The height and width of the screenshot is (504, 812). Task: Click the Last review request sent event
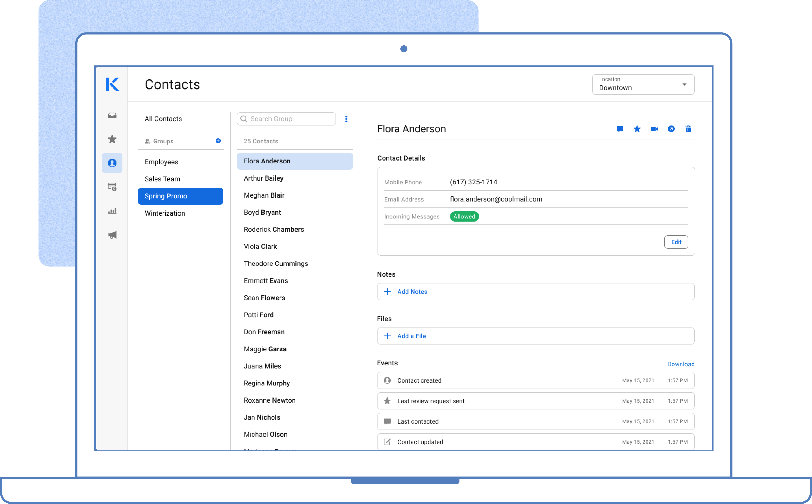(x=536, y=401)
